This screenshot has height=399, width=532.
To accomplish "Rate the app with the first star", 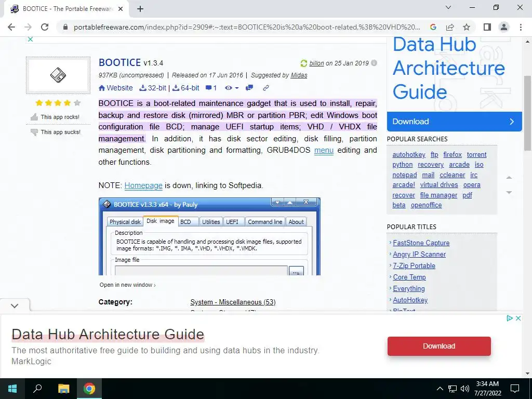I will point(39,103).
